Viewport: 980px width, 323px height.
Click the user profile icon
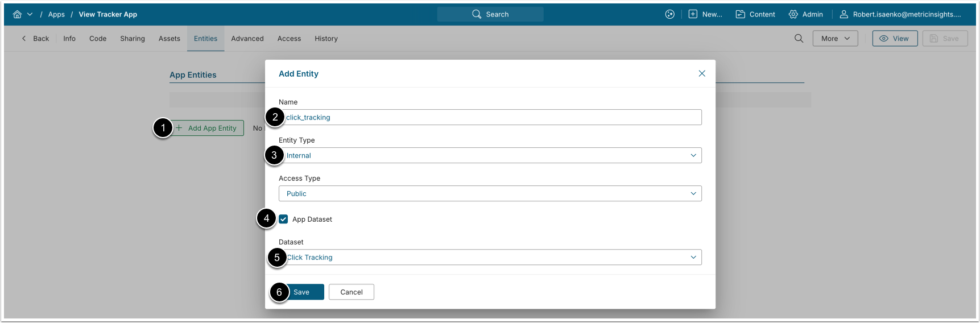tap(843, 14)
